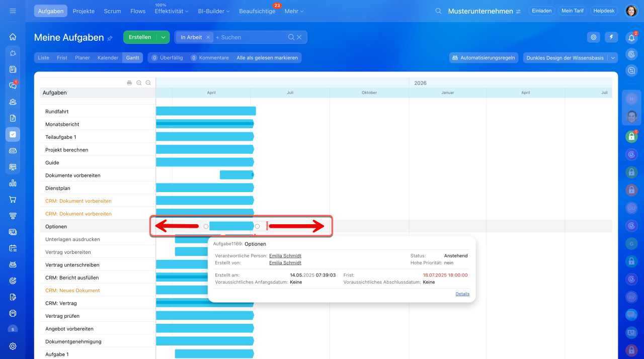Viewport: 644px width, 359px height.
Task: Open chat with man's photo avatar
Action: 631,117
